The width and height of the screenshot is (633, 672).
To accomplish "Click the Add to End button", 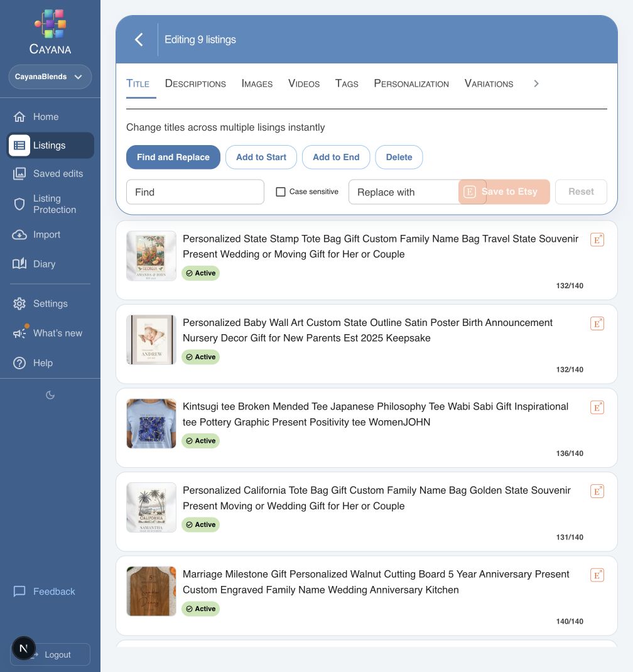I will (x=336, y=157).
